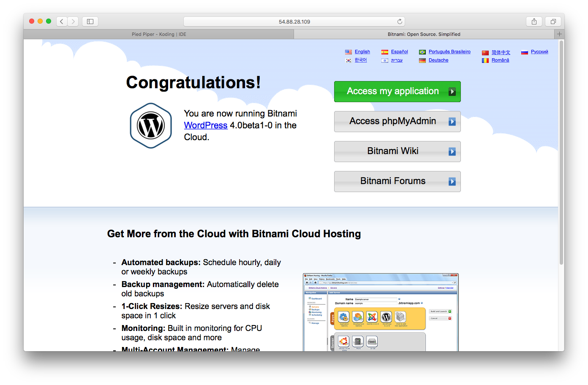Click arrow icon on Access phpMyAdmin
The height and width of the screenshot is (385, 588).
pyautogui.click(x=452, y=122)
